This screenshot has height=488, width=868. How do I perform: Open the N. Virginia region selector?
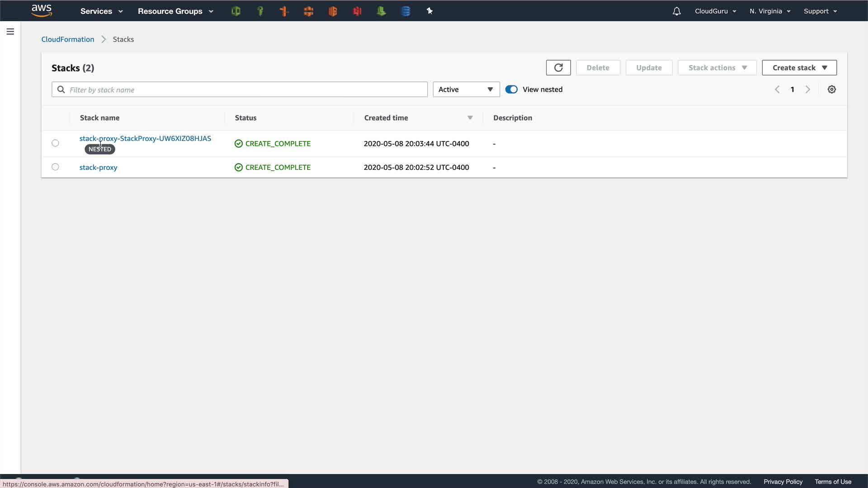click(x=769, y=11)
